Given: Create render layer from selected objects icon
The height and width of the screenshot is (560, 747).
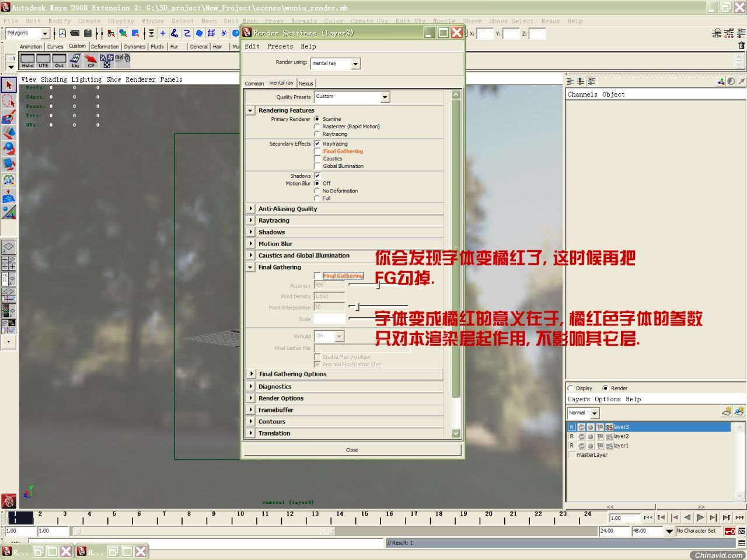Looking at the screenshot, I should coord(739,411).
